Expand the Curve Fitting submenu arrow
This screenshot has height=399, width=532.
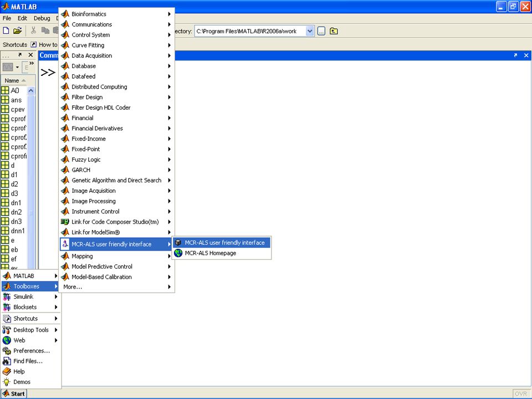pyautogui.click(x=169, y=45)
